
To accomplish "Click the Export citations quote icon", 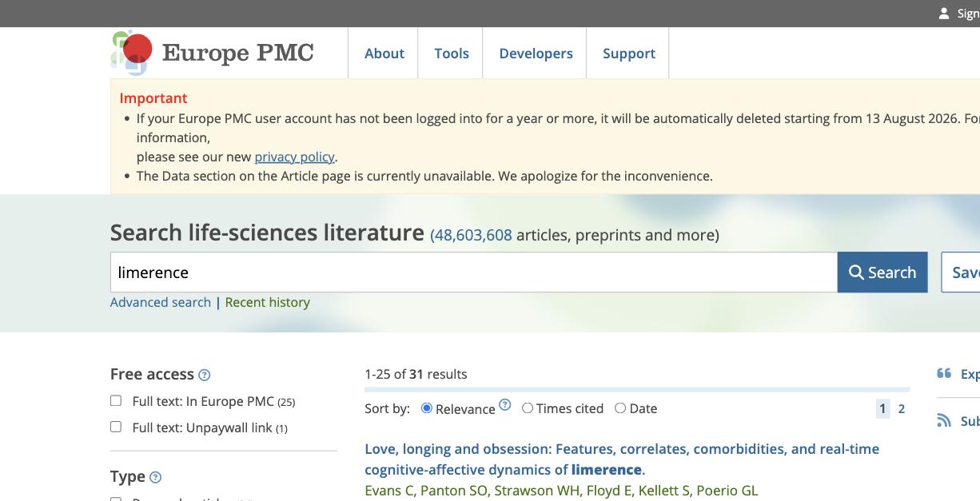I will (x=944, y=373).
